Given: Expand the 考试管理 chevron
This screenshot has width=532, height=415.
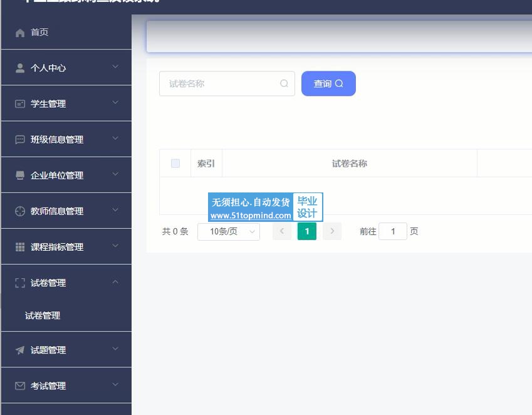Looking at the screenshot, I should tap(115, 384).
